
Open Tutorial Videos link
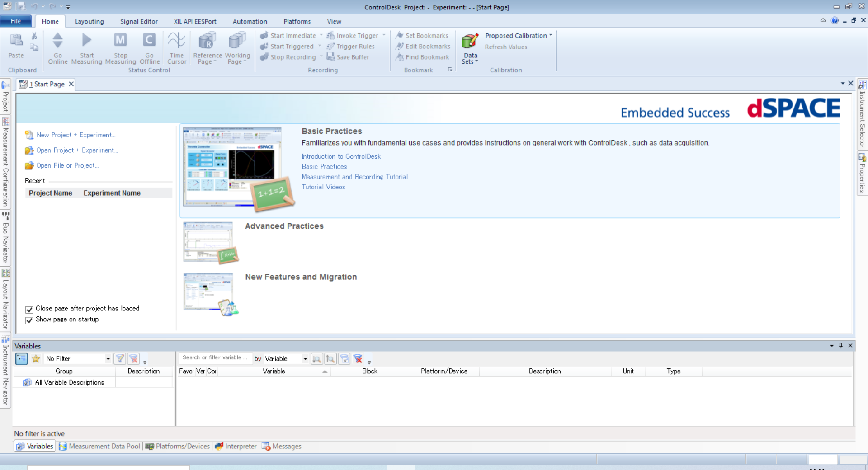323,187
